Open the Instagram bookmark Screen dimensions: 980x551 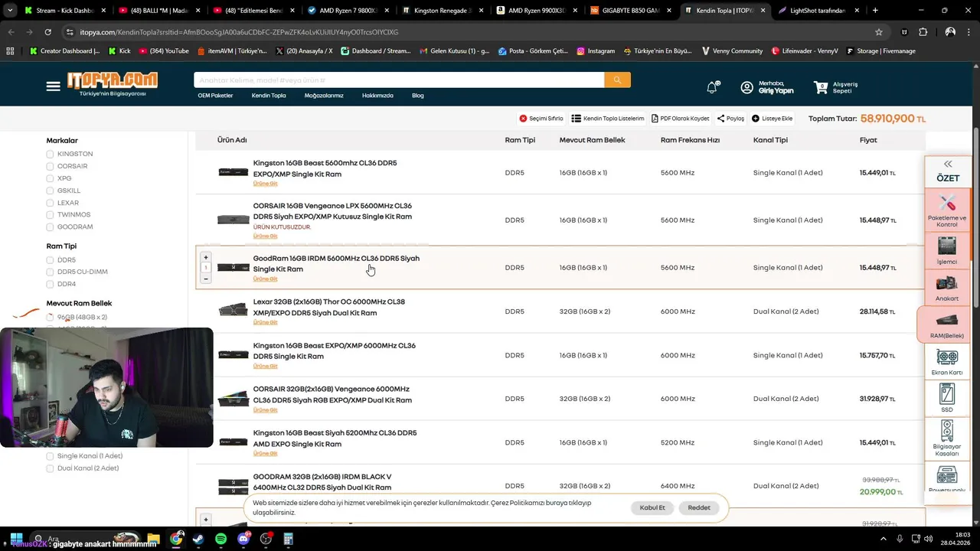596,51
